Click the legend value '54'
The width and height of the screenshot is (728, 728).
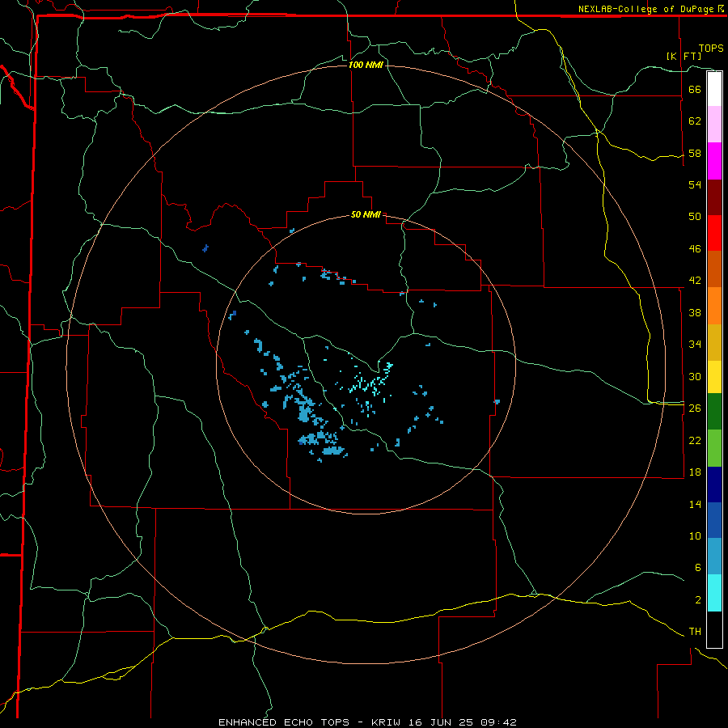point(695,184)
